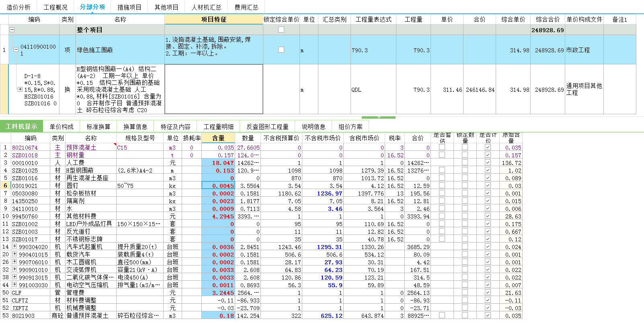Select the total cell 248928.69 in 整个项目 row

pos(548,30)
